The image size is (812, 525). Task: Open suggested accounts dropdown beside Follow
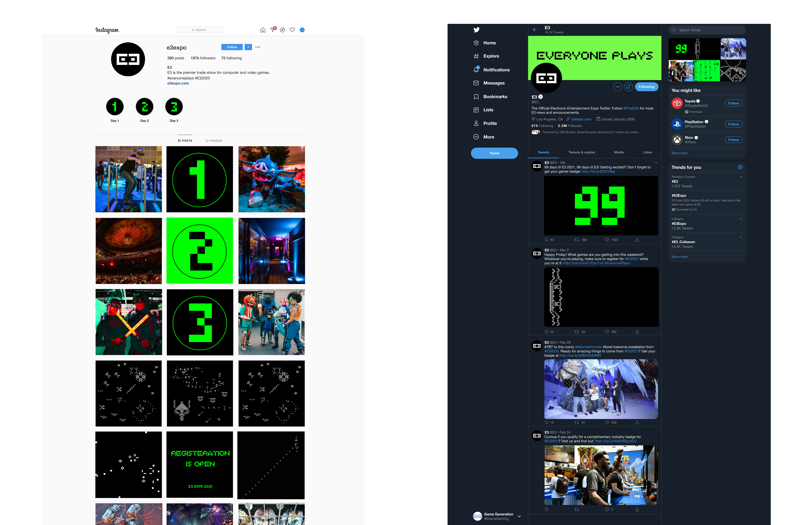pyautogui.click(x=248, y=47)
